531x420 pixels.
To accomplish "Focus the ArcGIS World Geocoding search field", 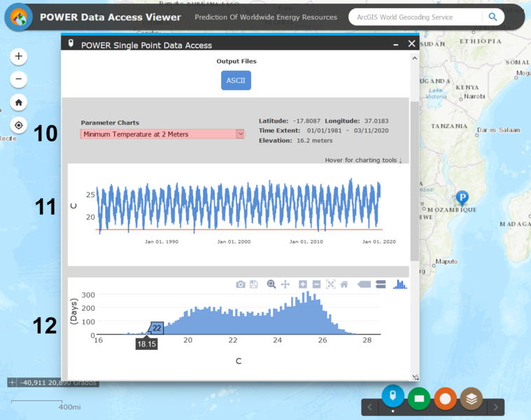I will 415,17.
